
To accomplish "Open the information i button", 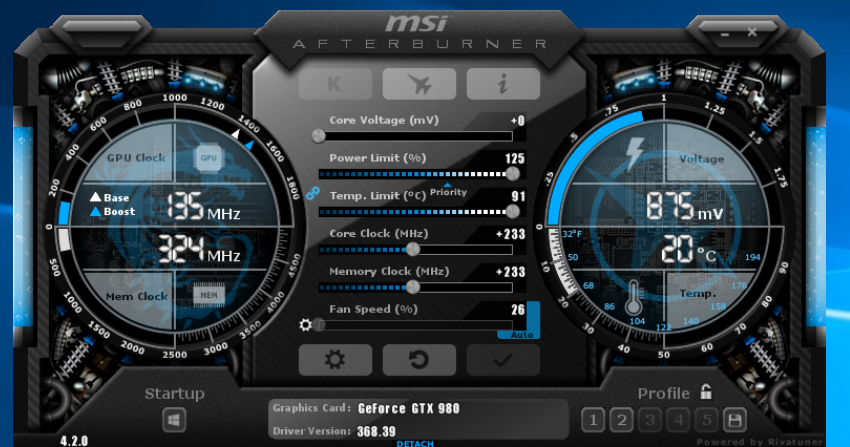I will coord(503,84).
